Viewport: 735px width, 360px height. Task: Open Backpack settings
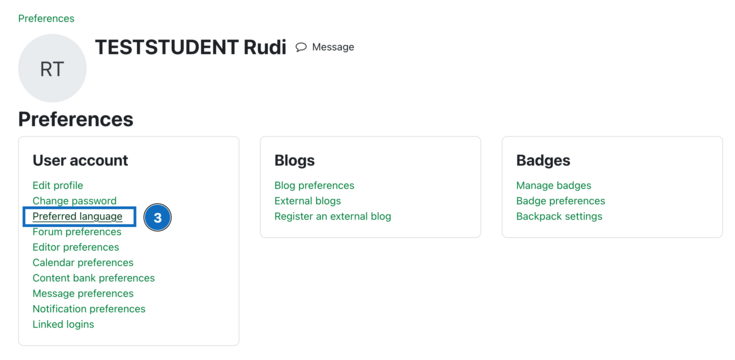point(559,216)
